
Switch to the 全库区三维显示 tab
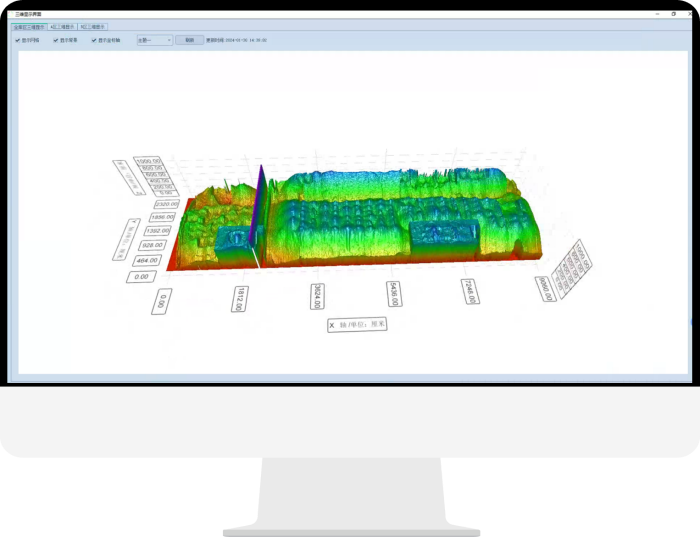tap(29, 27)
